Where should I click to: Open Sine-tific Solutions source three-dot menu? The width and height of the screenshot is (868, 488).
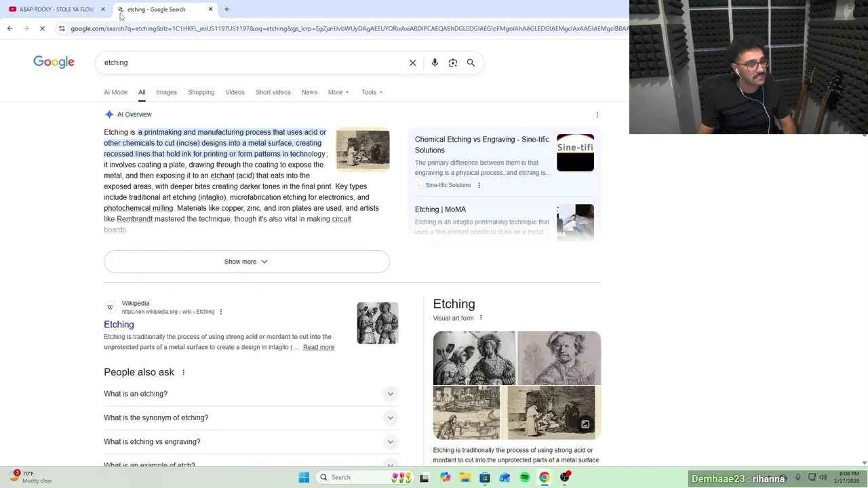[479, 185]
